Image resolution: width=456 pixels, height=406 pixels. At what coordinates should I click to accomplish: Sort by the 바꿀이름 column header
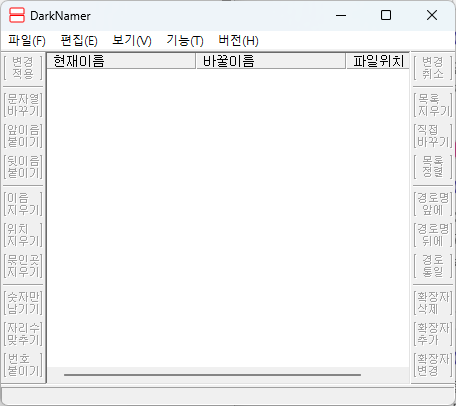click(x=271, y=61)
